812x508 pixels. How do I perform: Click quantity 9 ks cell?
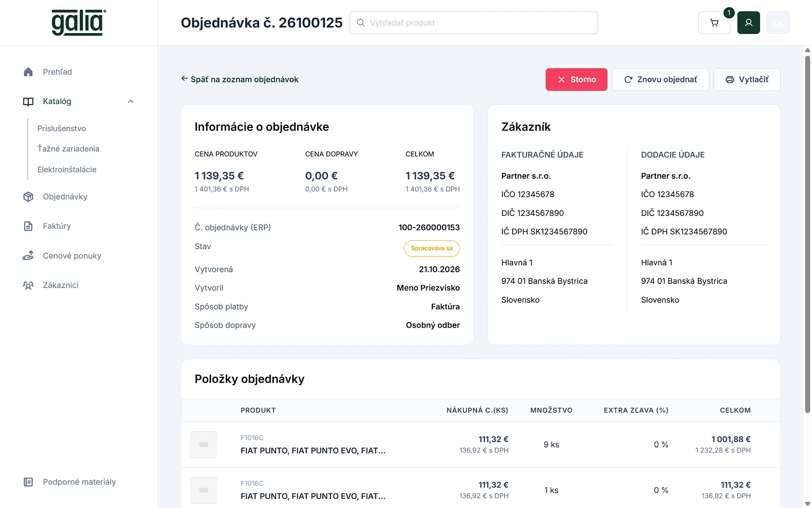551,445
